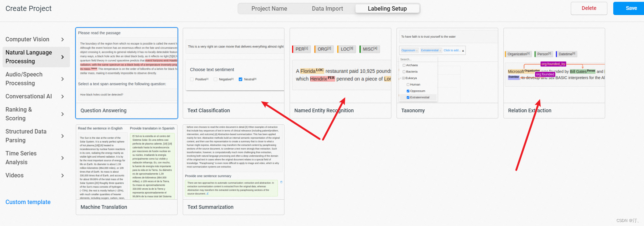Expand chevron next to Conversational AI

(x=63, y=97)
